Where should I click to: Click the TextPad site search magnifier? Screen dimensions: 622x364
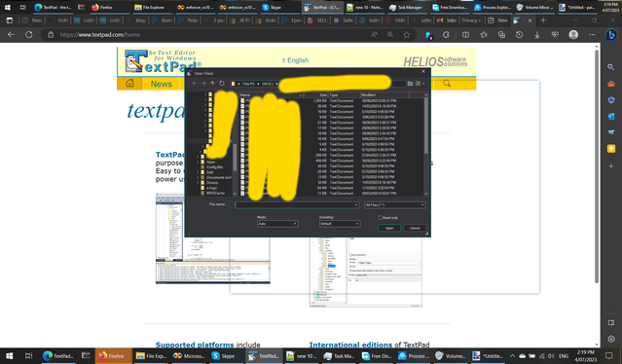click(447, 84)
